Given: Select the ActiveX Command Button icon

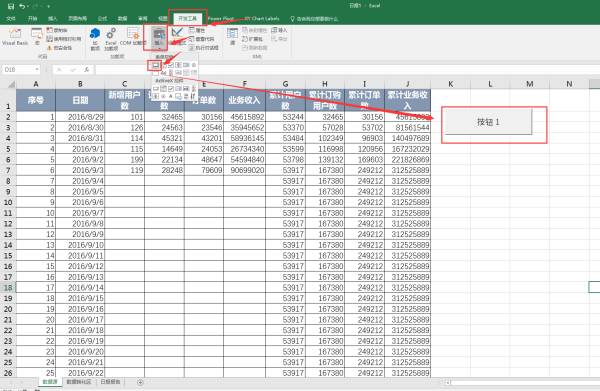Looking at the screenshot, I should [156, 89].
